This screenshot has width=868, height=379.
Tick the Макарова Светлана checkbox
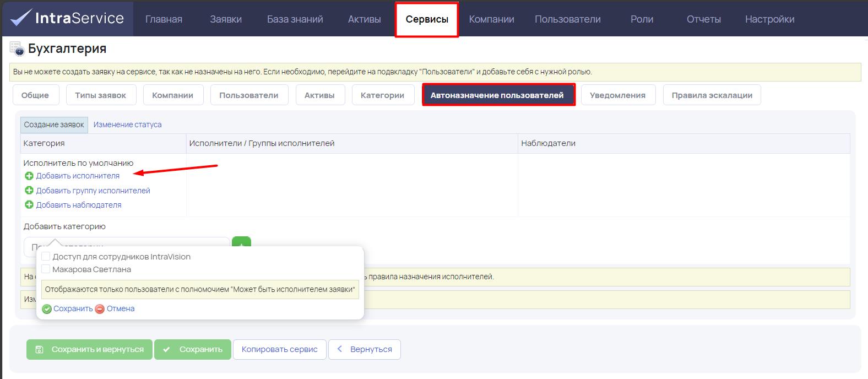(46, 269)
